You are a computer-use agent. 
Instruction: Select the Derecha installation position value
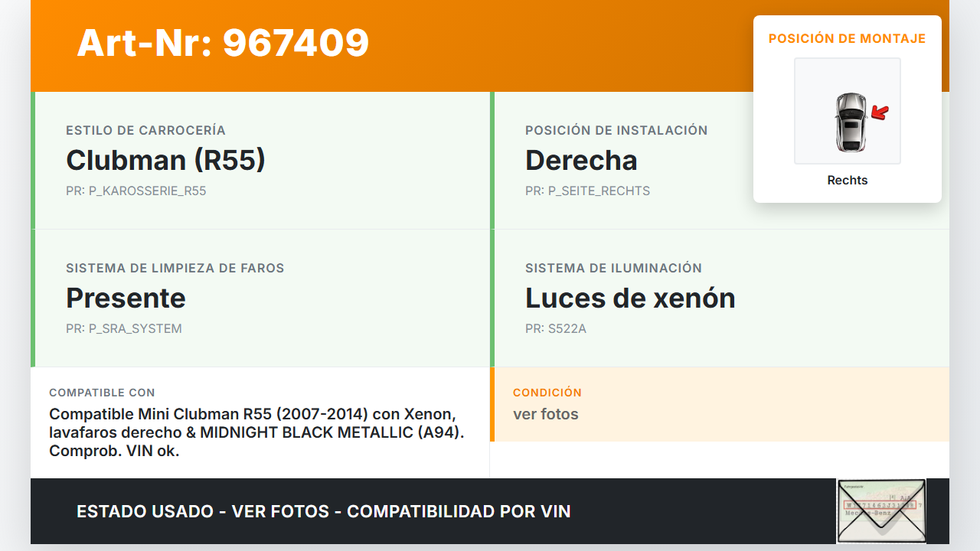(x=581, y=160)
